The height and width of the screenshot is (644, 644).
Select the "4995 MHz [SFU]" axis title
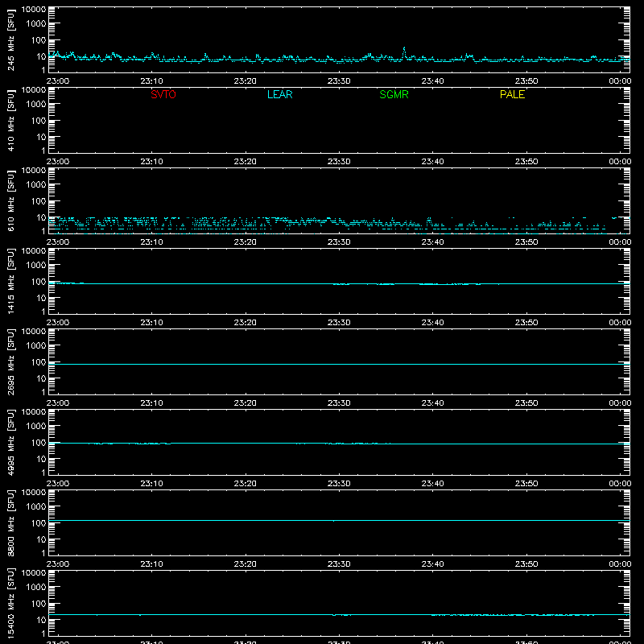point(11,442)
